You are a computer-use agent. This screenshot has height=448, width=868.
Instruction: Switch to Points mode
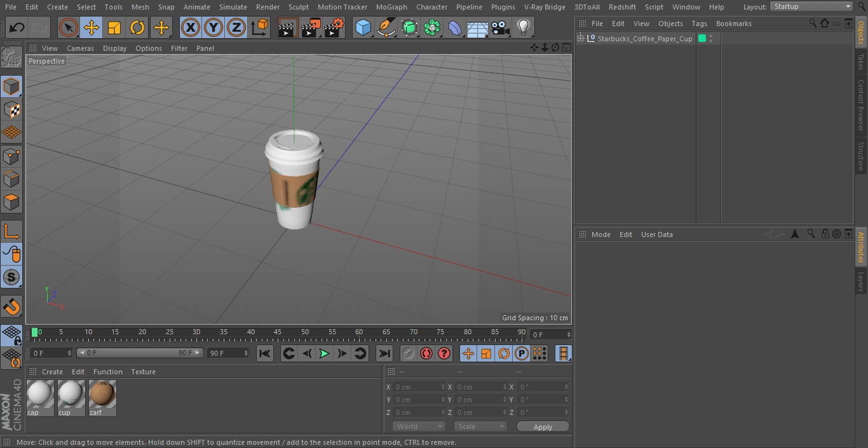click(x=11, y=156)
